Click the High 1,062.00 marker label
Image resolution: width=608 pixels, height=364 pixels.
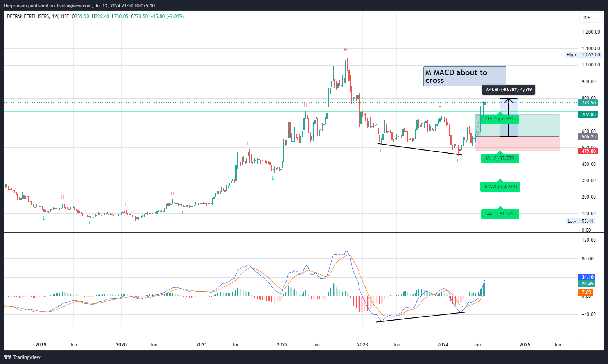pyautogui.click(x=584, y=55)
